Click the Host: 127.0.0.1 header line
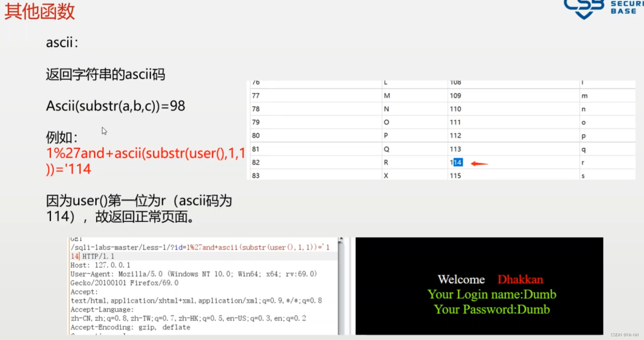Viewport: 644px width, 340px height. [100, 265]
